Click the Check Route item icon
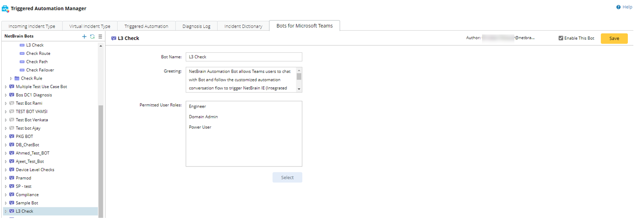Screen dimensions: 644x220 [x=22, y=54]
